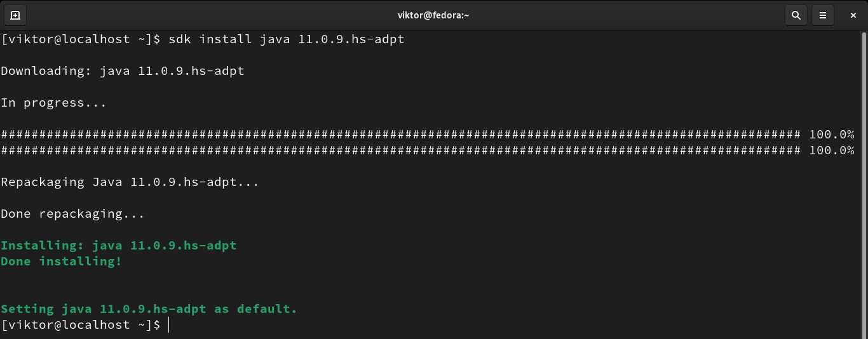
Task: Click the viktor@fedora:~ window title
Action: [433, 15]
